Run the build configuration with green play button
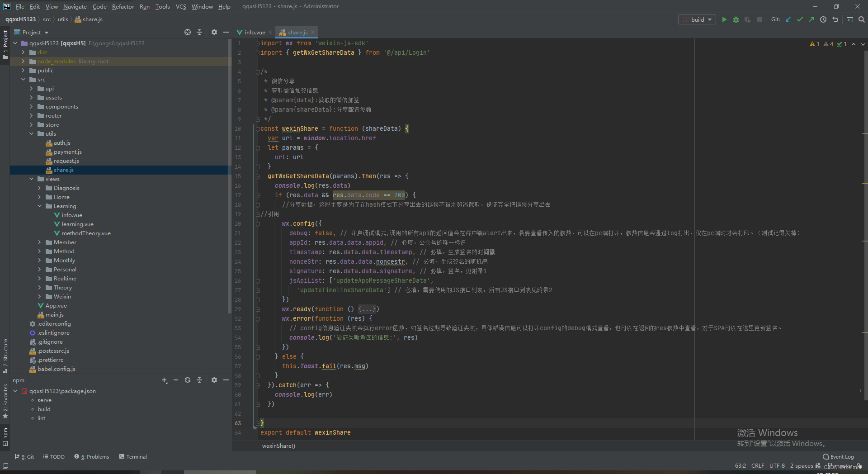 [x=724, y=19]
